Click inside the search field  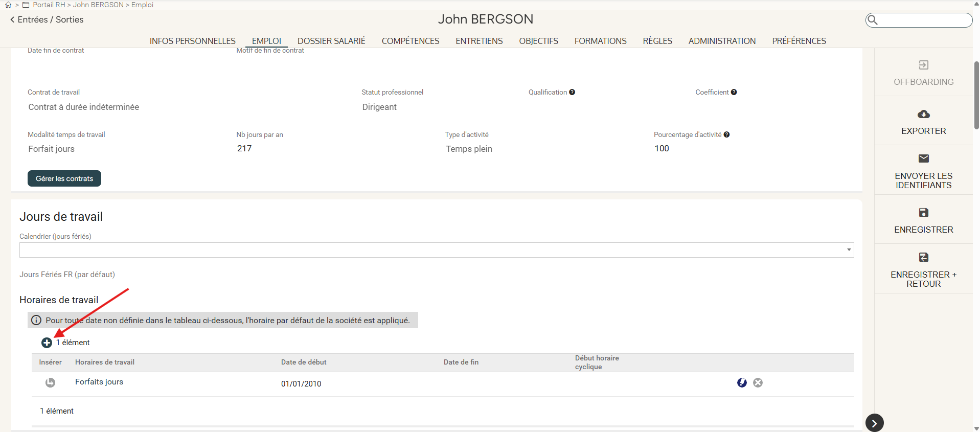pos(923,20)
